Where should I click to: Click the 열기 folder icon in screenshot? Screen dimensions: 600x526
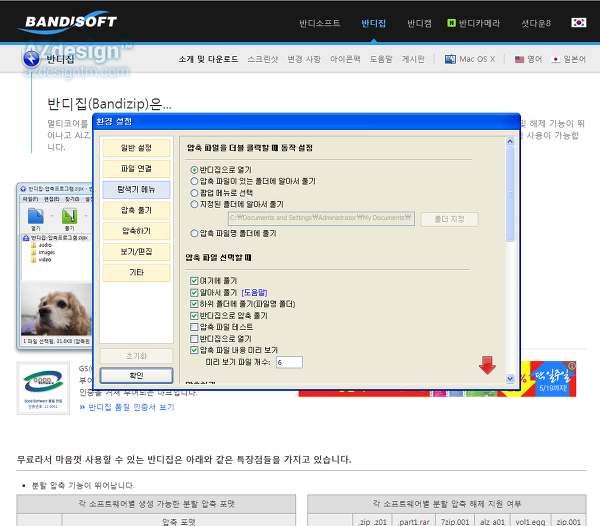(x=36, y=216)
